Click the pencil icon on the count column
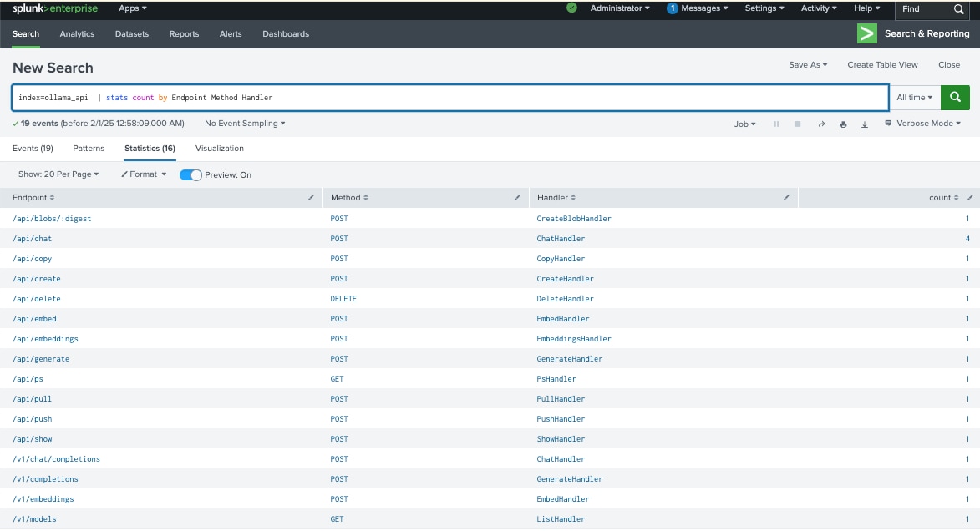980x531 pixels. [970, 197]
